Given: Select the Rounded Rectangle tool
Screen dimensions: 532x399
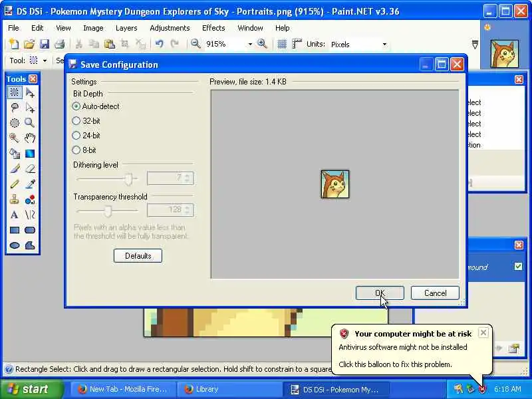Looking at the screenshot, I should [30, 230].
